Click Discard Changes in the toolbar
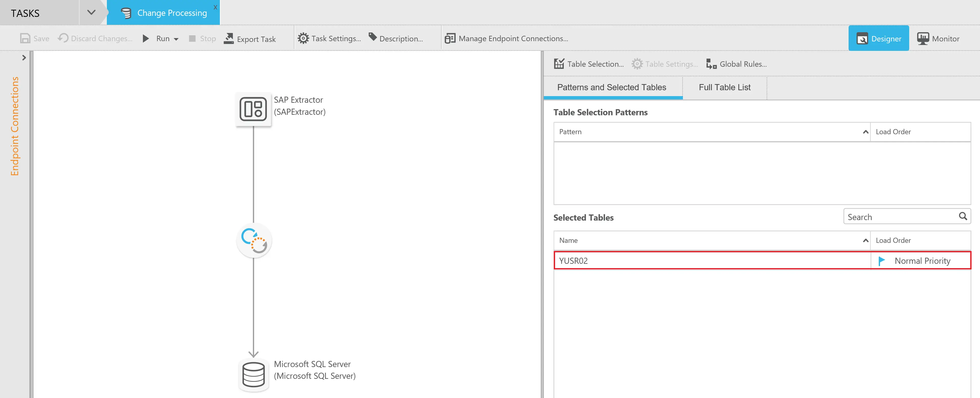 coord(95,38)
